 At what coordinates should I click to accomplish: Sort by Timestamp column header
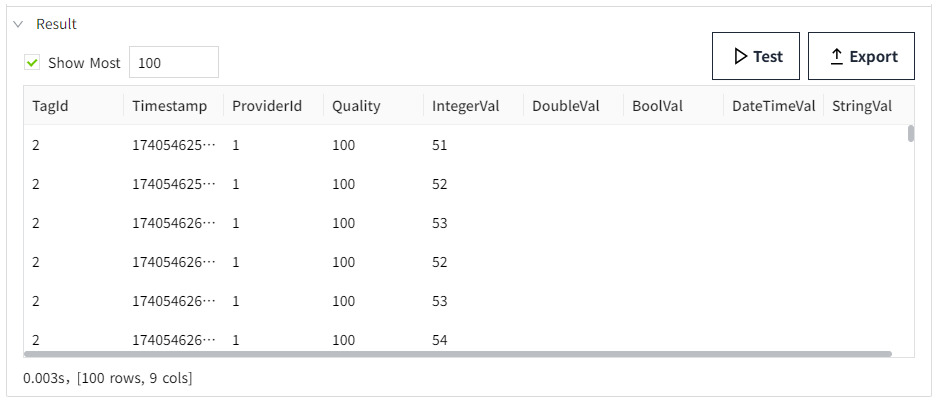pyautogui.click(x=169, y=106)
